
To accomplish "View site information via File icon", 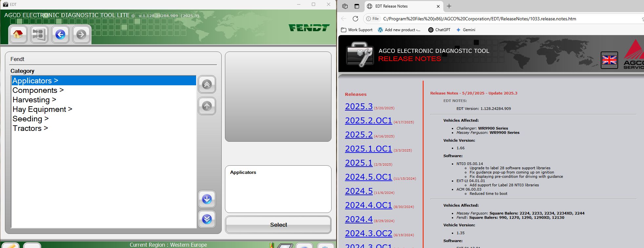I will coord(372,19).
